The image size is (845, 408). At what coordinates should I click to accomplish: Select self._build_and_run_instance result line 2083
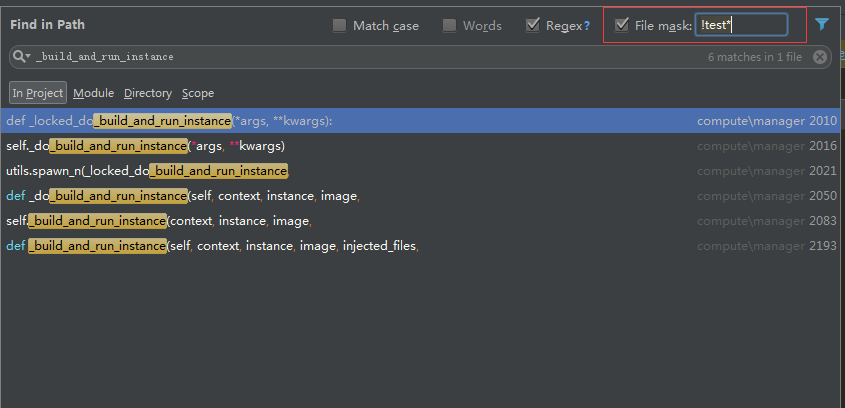point(300,221)
